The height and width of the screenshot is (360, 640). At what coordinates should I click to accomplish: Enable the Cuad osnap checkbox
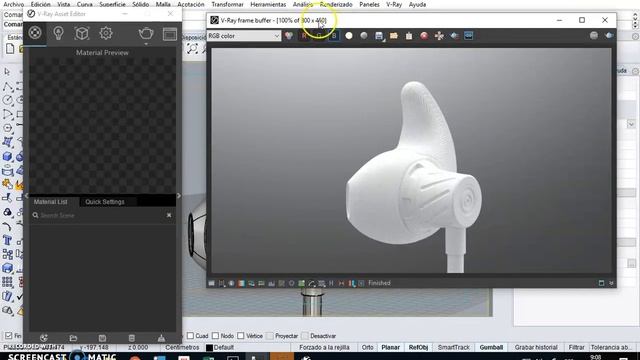(x=190, y=336)
